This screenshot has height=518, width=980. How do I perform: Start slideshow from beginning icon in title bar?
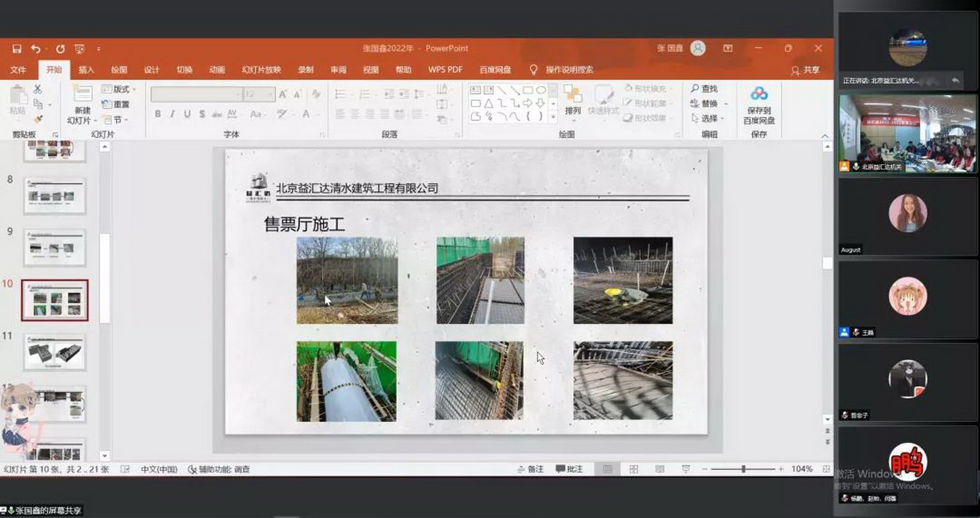tap(79, 49)
